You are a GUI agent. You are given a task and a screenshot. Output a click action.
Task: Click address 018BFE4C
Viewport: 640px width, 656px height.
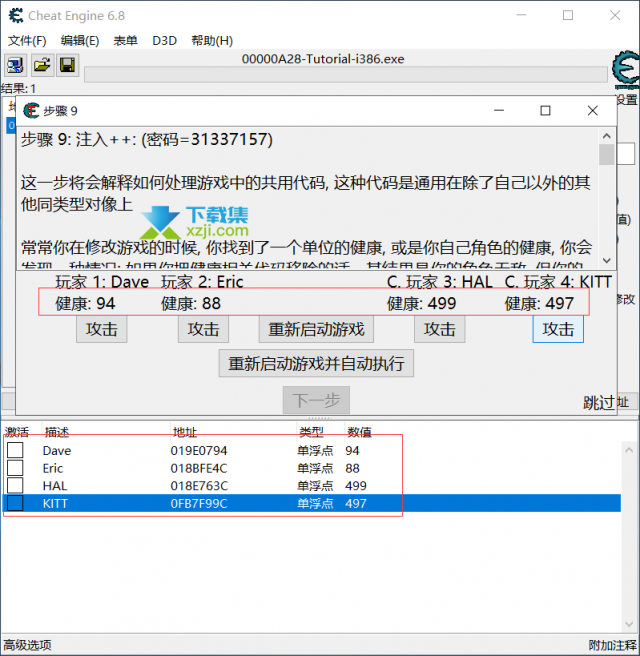[199, 468]
